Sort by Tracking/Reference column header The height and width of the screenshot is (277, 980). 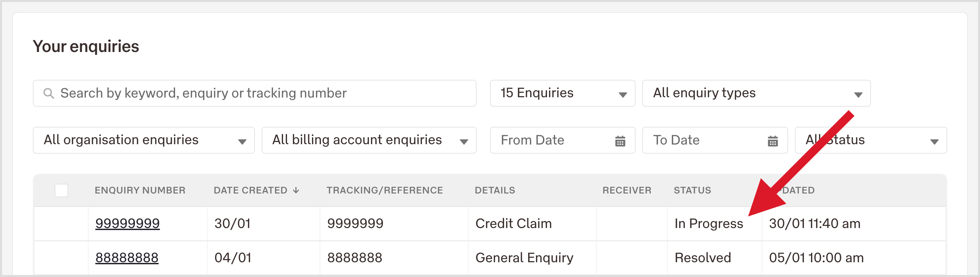click(x=385, y=190)
